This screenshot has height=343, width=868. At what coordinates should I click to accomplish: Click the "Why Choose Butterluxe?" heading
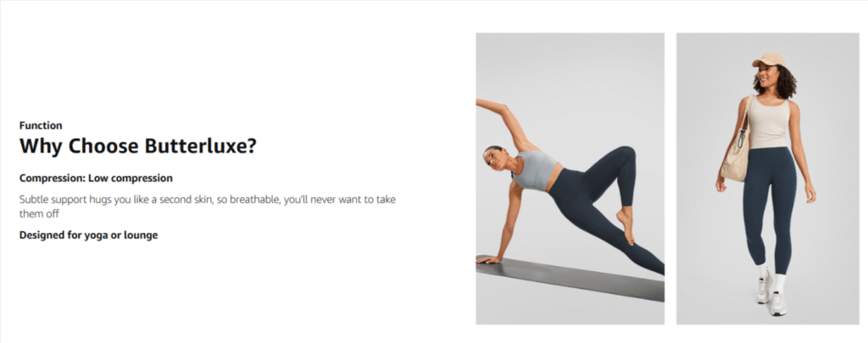point(138,146)
